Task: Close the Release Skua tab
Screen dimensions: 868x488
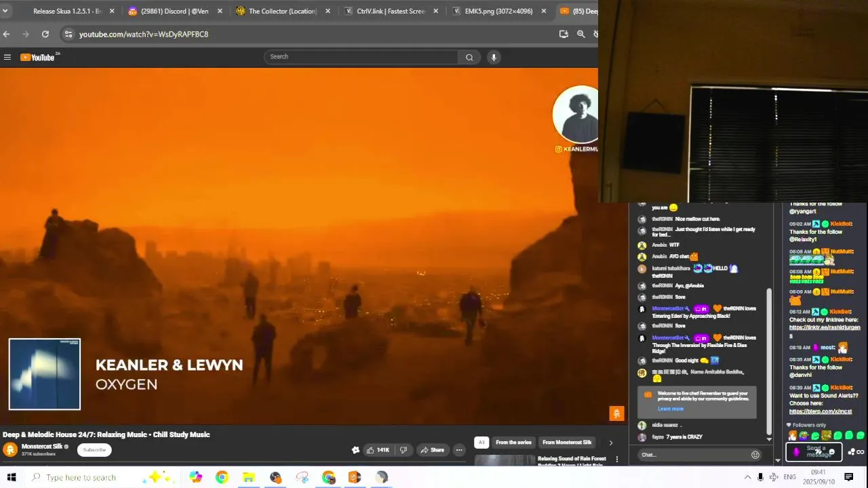Action: coord(112,11)
